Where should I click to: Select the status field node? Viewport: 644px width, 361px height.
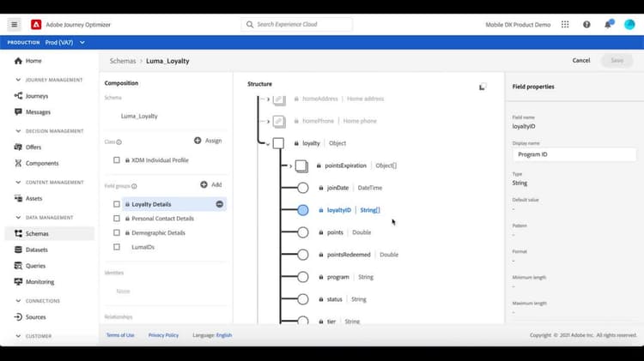(303, 299)
